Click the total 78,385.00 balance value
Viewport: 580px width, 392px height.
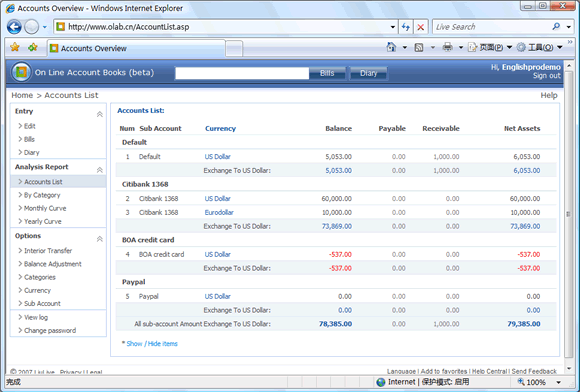click(x=335, y=324)
